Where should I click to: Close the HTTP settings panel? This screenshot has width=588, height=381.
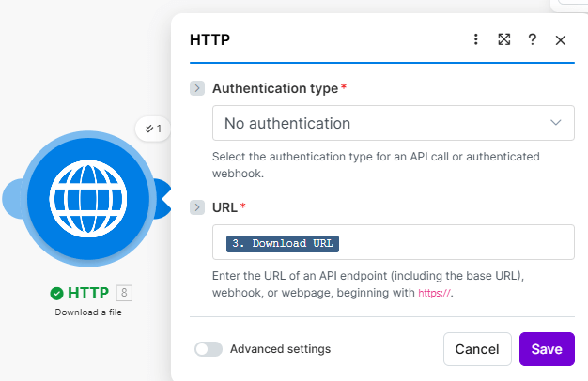tap(560, 40)
